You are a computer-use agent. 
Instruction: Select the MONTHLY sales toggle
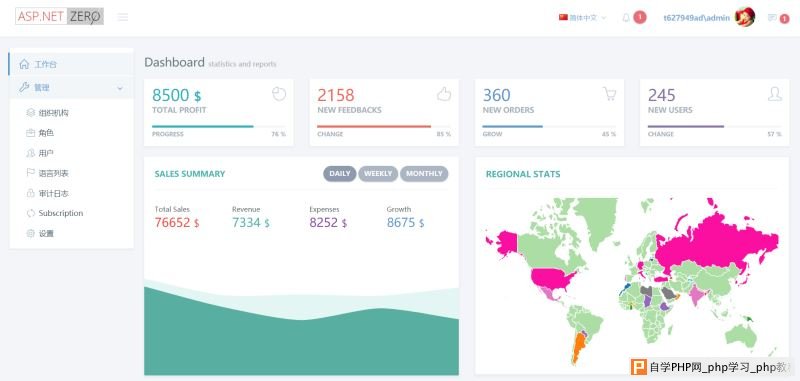(424, 174)
